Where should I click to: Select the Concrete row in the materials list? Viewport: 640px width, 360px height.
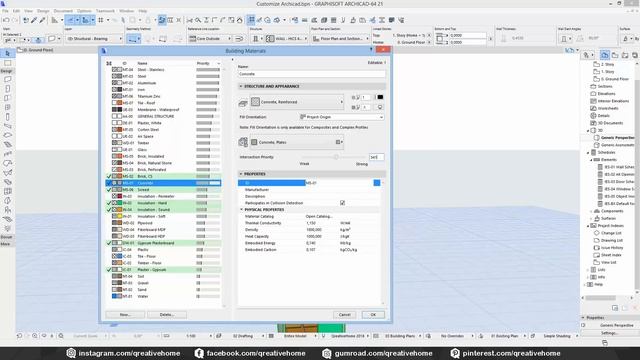(163, 183)
